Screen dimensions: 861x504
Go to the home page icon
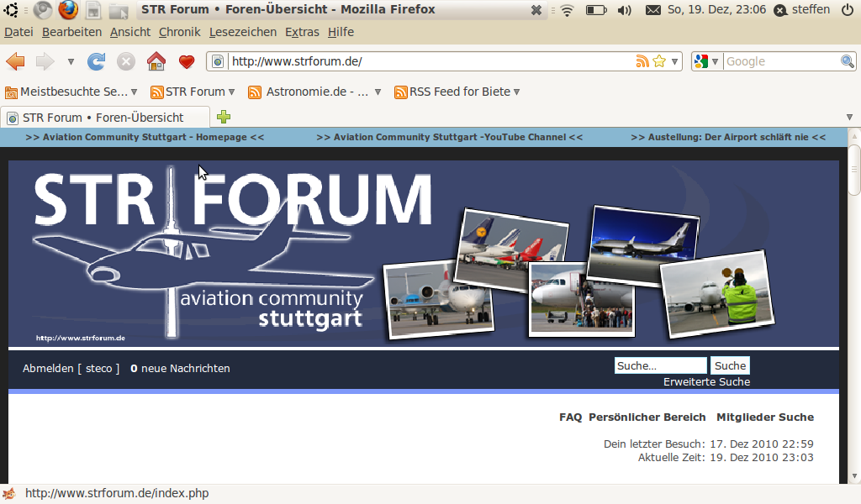click(x=156, y=61)
